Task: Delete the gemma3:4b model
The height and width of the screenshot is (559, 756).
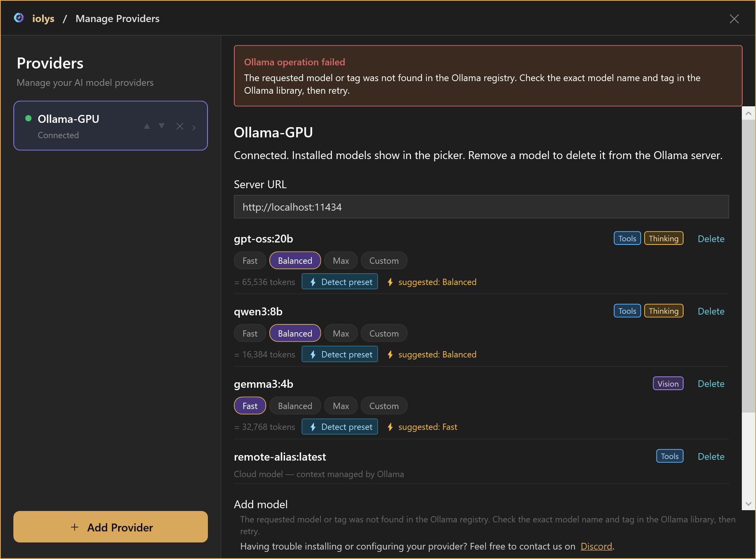Action: pos(711,383)
